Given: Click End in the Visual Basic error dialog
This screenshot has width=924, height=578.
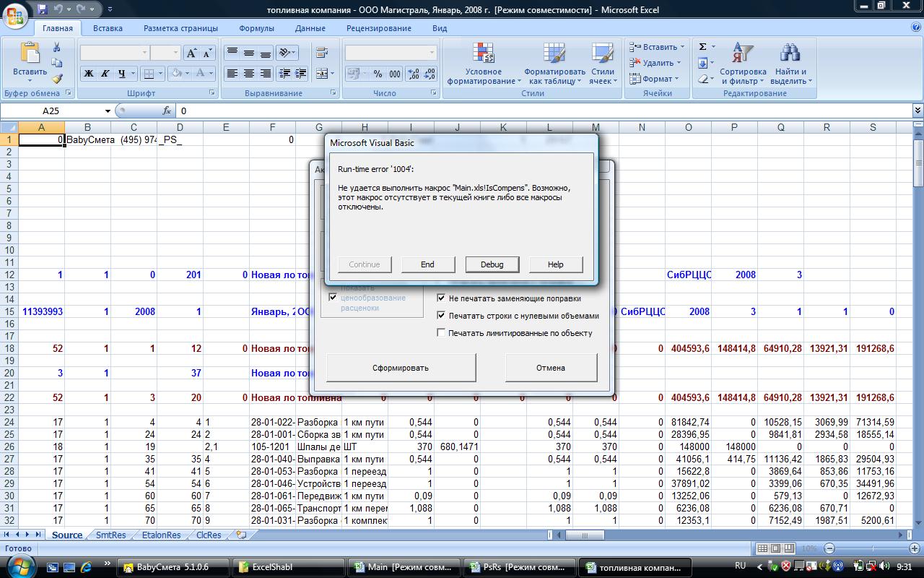Looking at the screenshot, I should pos(427,264).
